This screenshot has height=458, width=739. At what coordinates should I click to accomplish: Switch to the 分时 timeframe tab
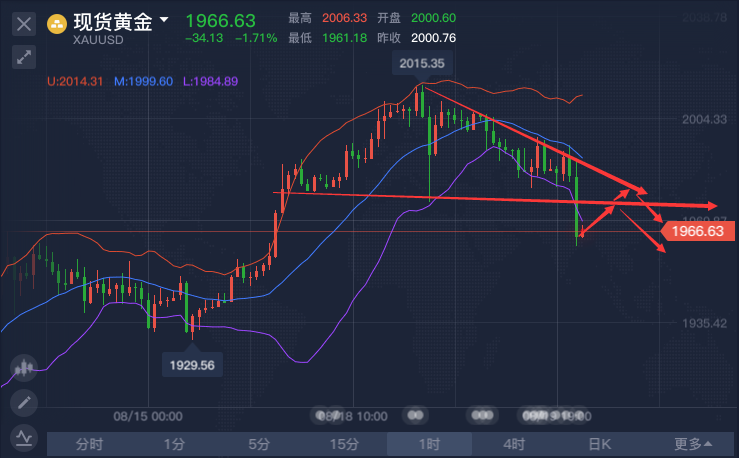click(x=90, y=444)
